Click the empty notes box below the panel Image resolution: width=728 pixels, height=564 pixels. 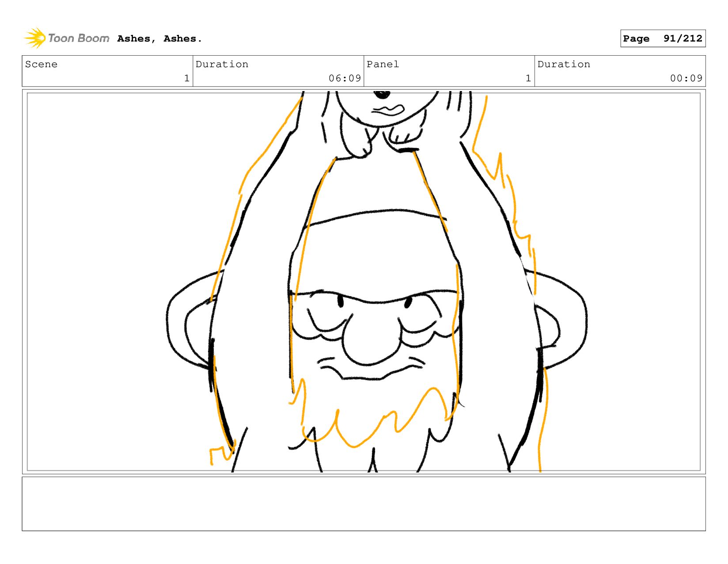(x=364, y=504)
